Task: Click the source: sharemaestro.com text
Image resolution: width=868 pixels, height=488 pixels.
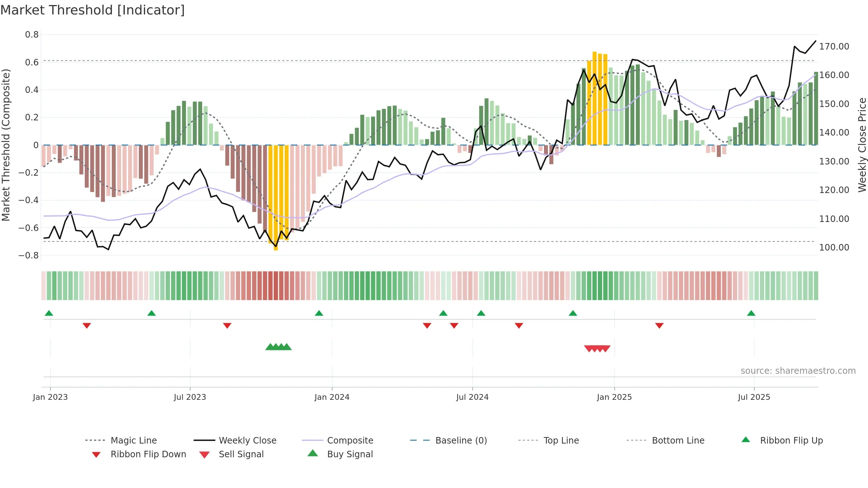Action: (798, 371)
